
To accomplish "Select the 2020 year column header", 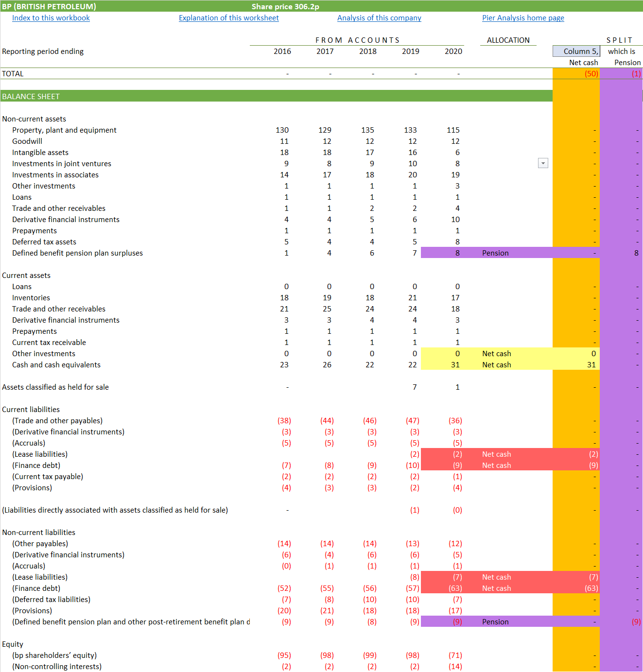I will click(453, 52).
